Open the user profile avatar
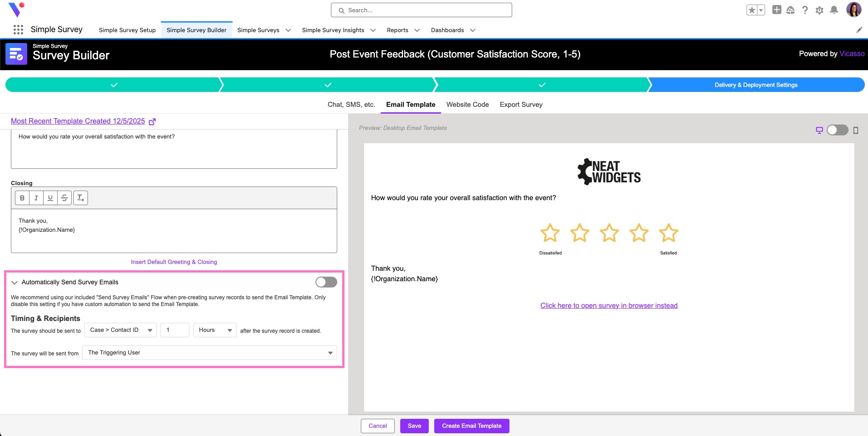The image size is (868, 436). coord(854,10)
